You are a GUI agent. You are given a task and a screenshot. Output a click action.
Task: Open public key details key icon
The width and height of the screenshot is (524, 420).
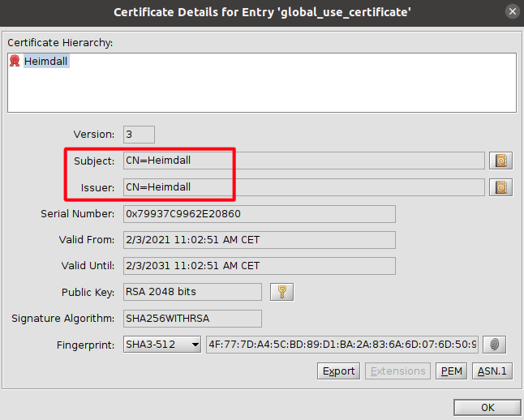click(x=281, y=292)
